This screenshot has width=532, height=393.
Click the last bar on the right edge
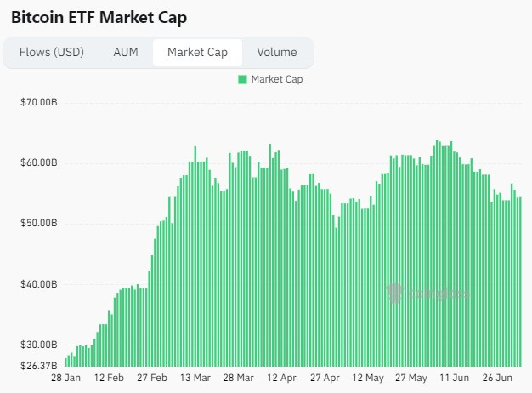[x=520, y=282]
